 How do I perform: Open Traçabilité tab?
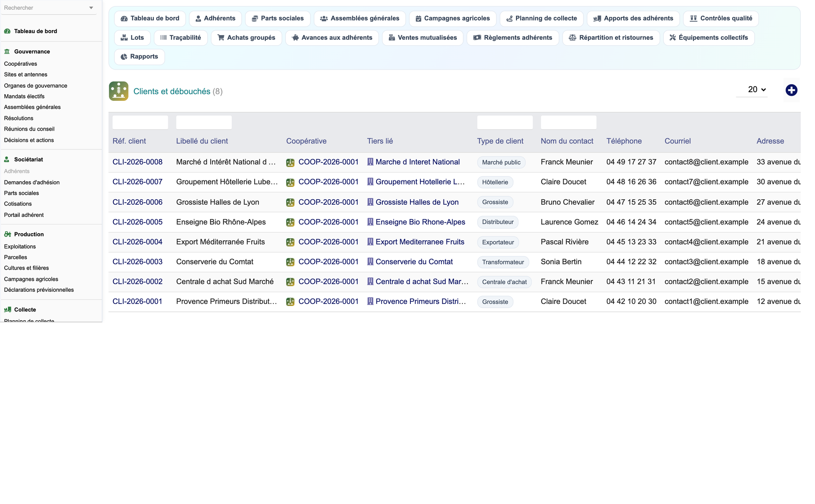tap(181, 38)
